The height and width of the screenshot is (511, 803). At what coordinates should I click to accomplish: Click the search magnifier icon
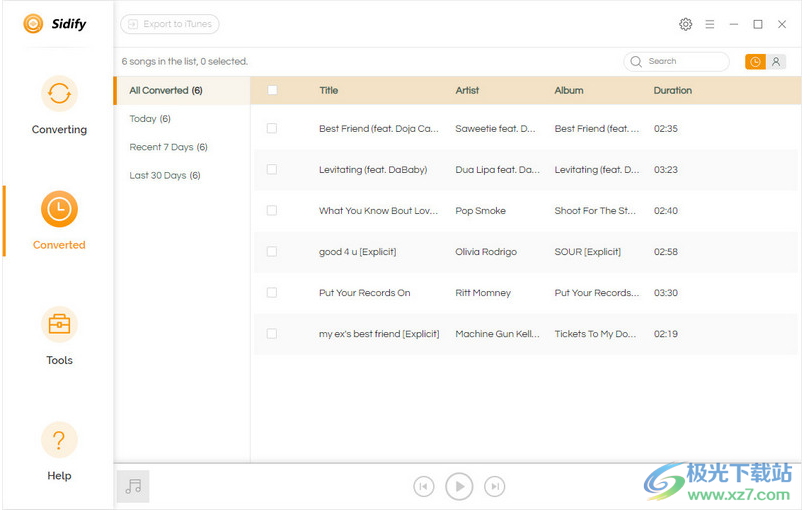pos(636,61)
